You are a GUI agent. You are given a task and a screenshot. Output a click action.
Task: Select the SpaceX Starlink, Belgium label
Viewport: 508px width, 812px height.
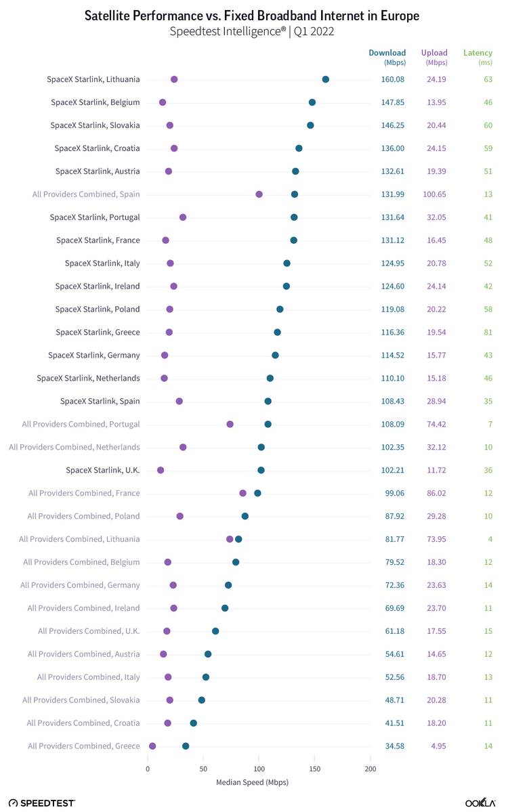(96, 102)
